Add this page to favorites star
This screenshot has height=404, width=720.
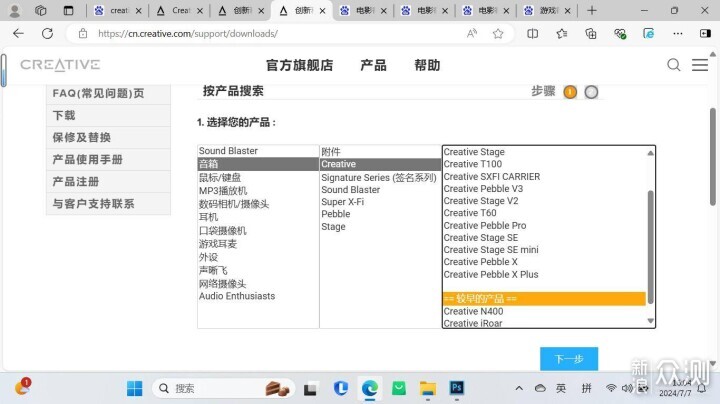498,34
